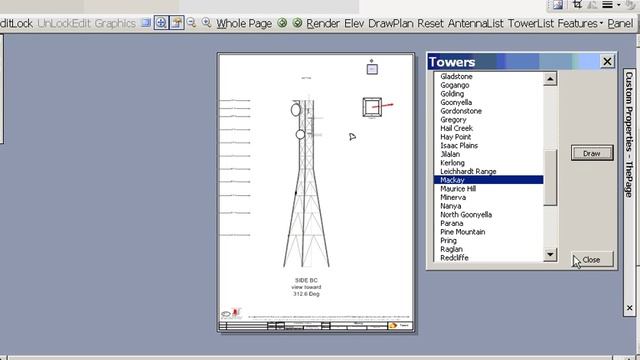Select Pine Mountain in the tower list
Viewport: 640px width, 360px height.
pos(462,232)
